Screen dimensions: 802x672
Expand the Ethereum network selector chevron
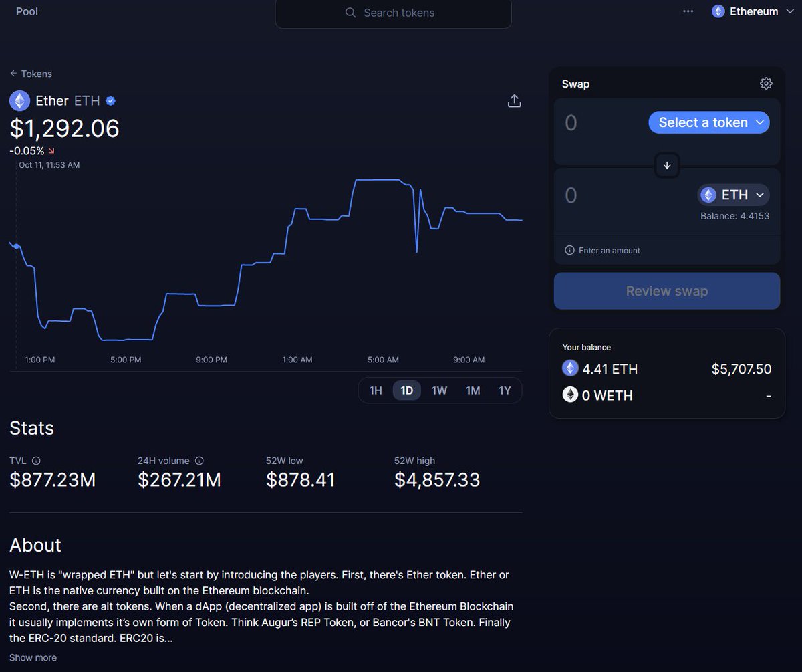tap(791, 11)
